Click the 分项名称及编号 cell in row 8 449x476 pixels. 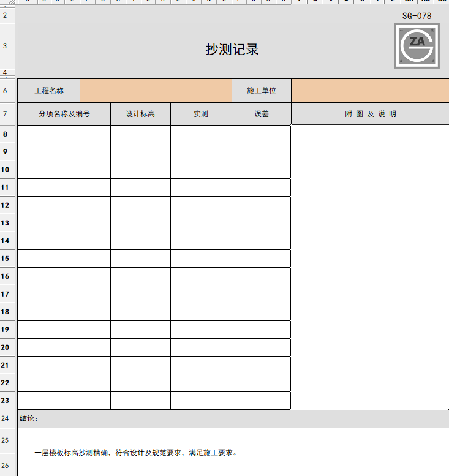pyautogui.click(x=64, y=134)
